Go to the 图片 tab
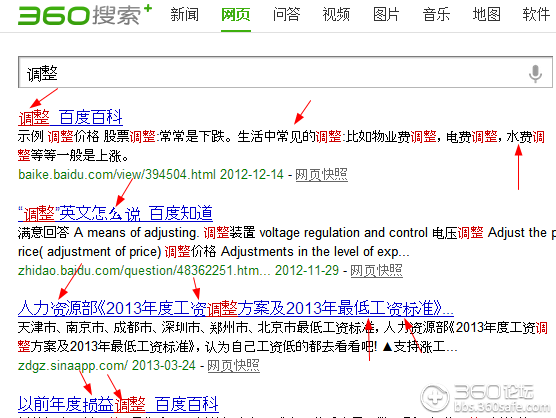Viewport: 556px width, 418px height. coord(386,15)
